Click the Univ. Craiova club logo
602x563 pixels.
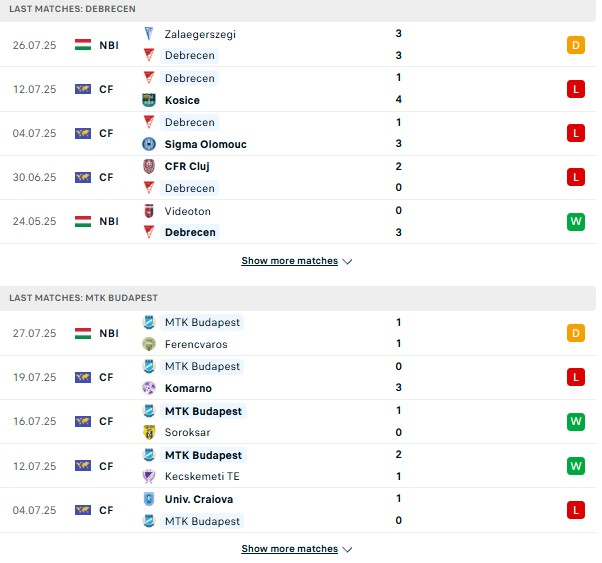pos(149,499)
